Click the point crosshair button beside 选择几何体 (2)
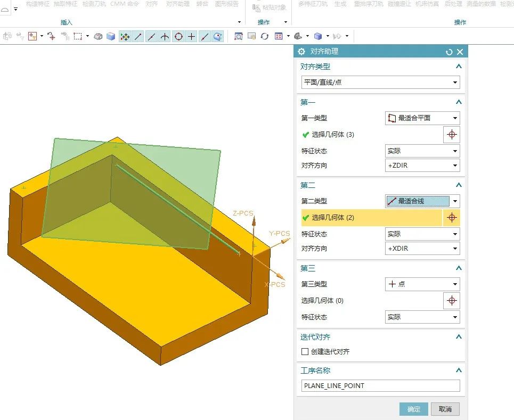514x420 pixels. [x=452, y=218]
